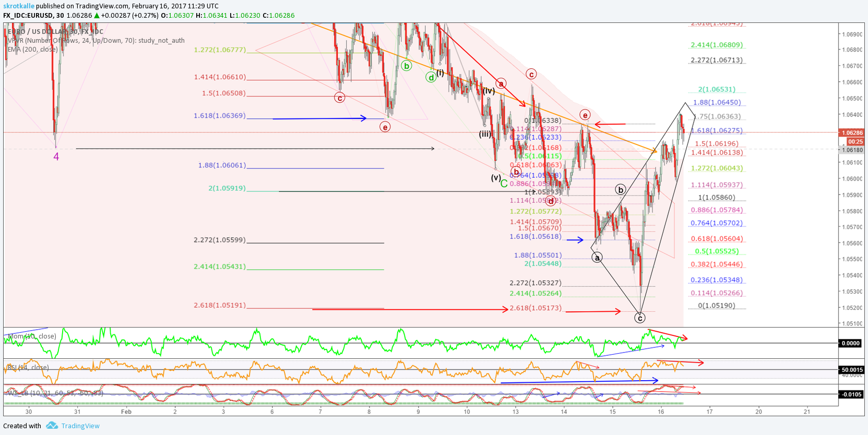Click the 1.618(1.05618) Fibonacci label
This screenshot has height=435, width=868.
tap(536, 237)
